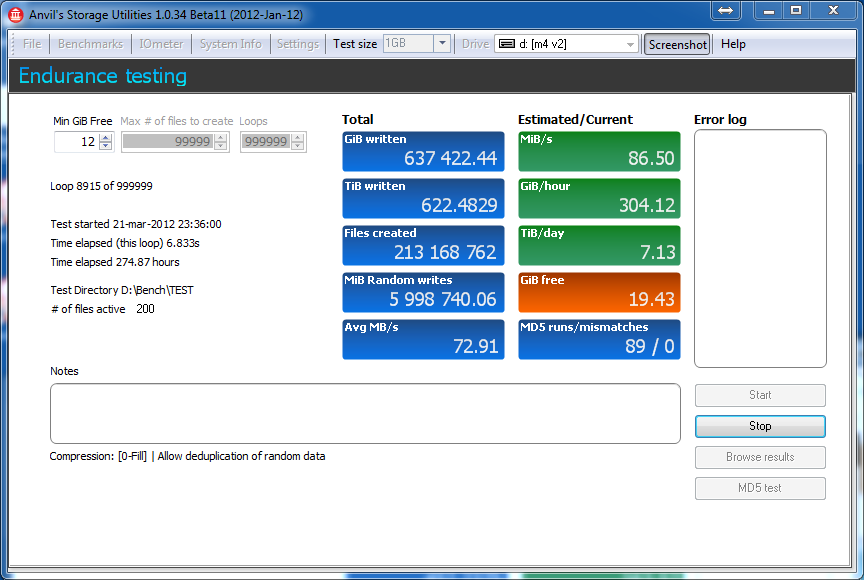Increase the Min GiB Free value

[106, 137]
